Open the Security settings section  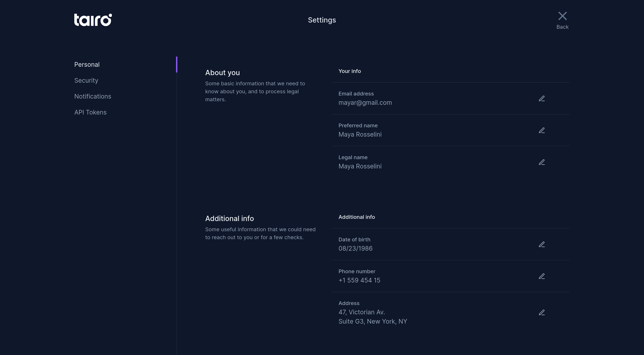coord(86,80)
